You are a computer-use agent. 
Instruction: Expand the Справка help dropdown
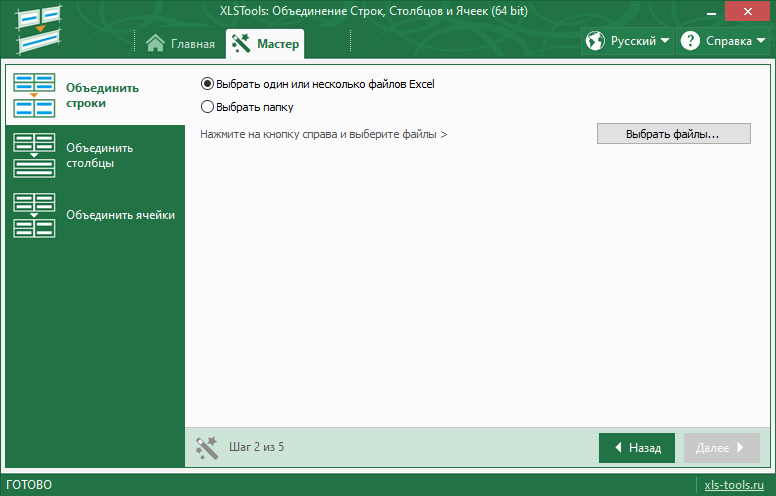(x=736, y=42)
